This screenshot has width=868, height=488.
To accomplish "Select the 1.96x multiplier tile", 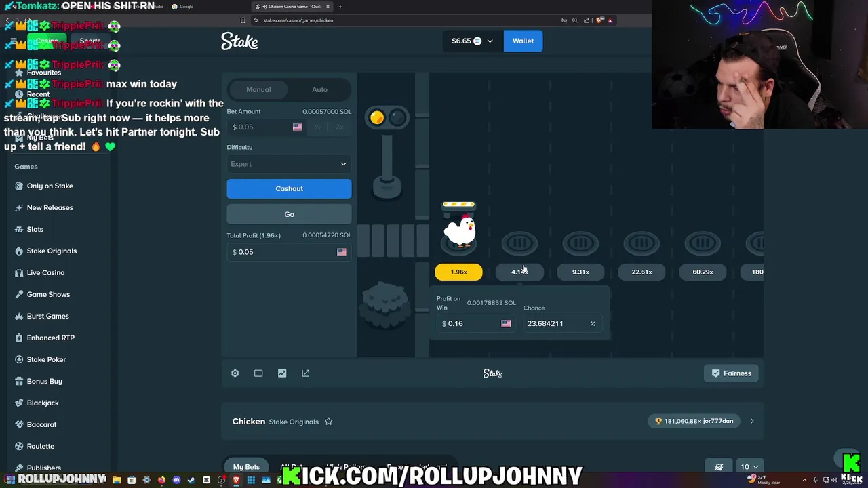I will 458,272.
